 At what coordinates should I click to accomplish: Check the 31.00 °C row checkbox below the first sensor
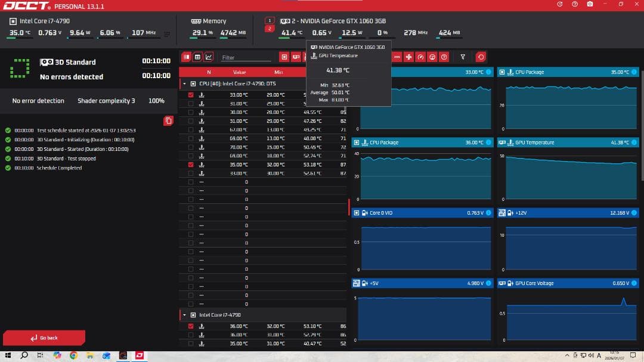click(191, 104)
